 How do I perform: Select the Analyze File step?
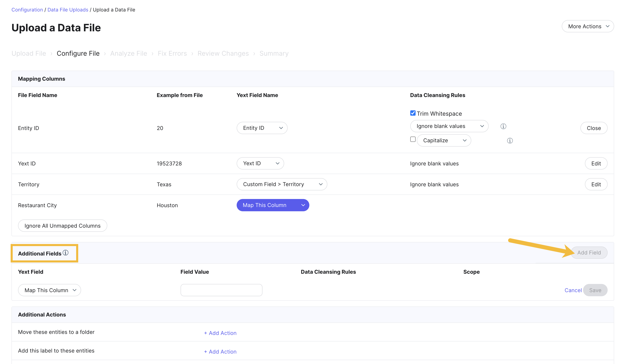(129, 53)
